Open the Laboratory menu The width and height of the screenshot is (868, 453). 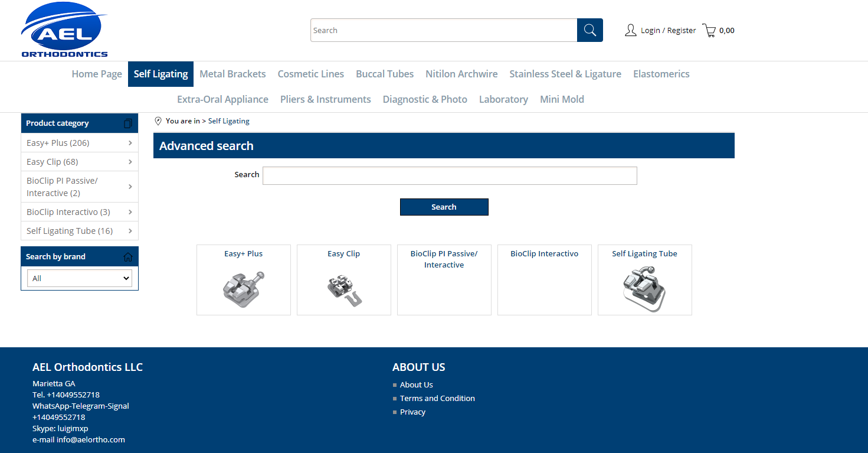point(503,99)
